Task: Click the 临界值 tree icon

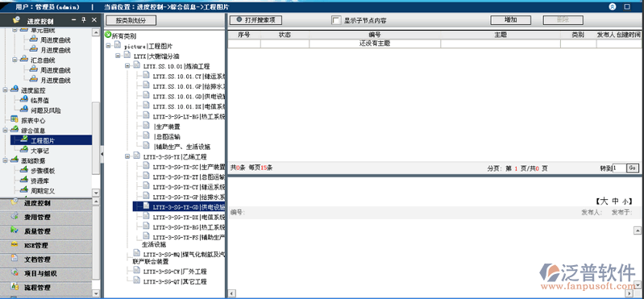Action: pyautogui.click(x=24, y=100)
